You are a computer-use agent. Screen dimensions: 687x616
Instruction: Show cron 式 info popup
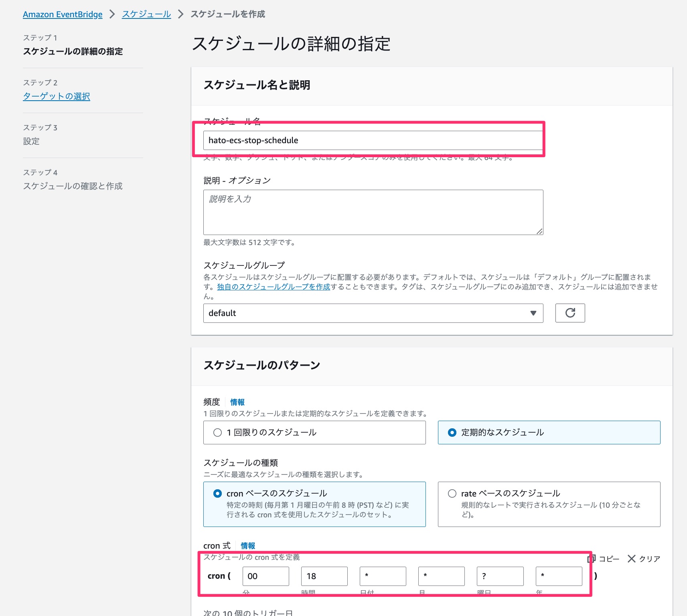pyautogui.click(x=247, y=545)
